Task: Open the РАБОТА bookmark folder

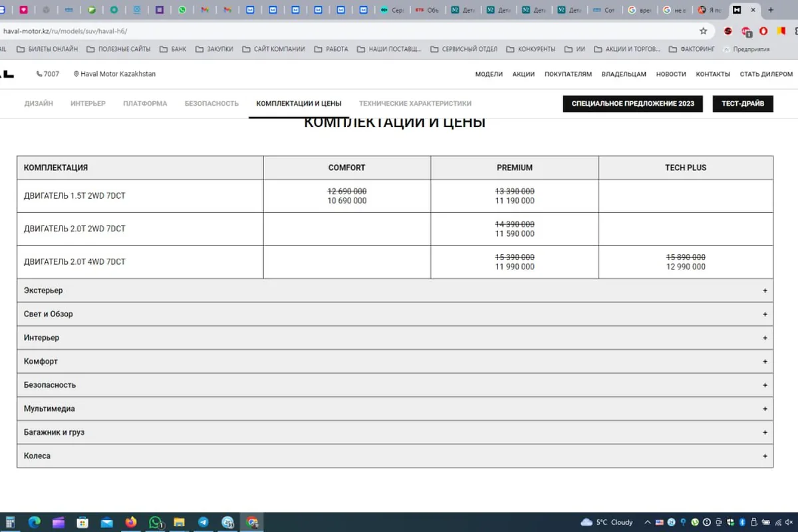Action: (x=331, y=49)
